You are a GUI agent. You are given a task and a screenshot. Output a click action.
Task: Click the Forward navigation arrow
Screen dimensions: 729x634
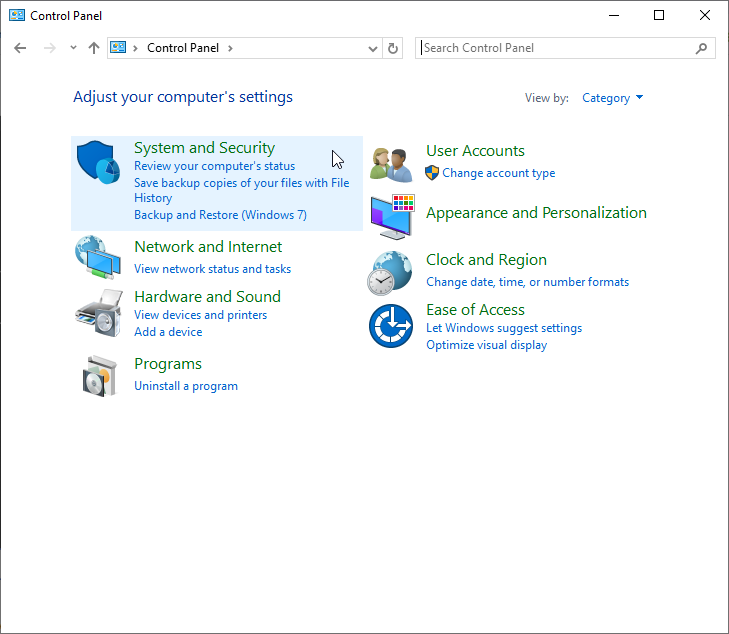49,48
